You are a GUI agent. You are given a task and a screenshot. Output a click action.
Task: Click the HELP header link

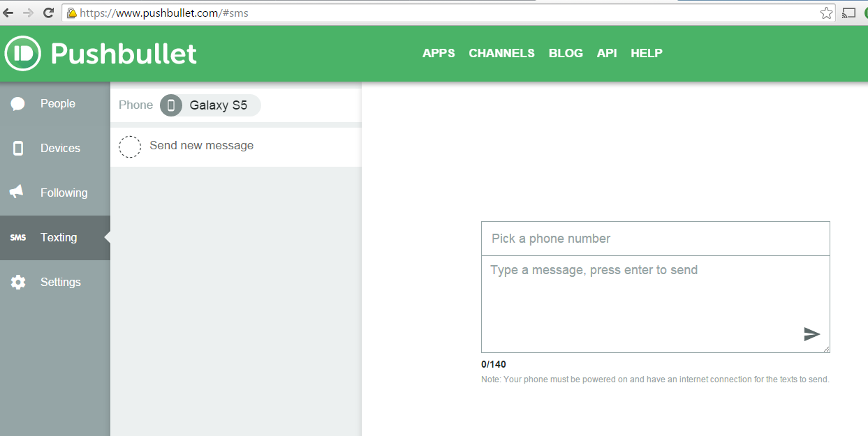point(647,53)
